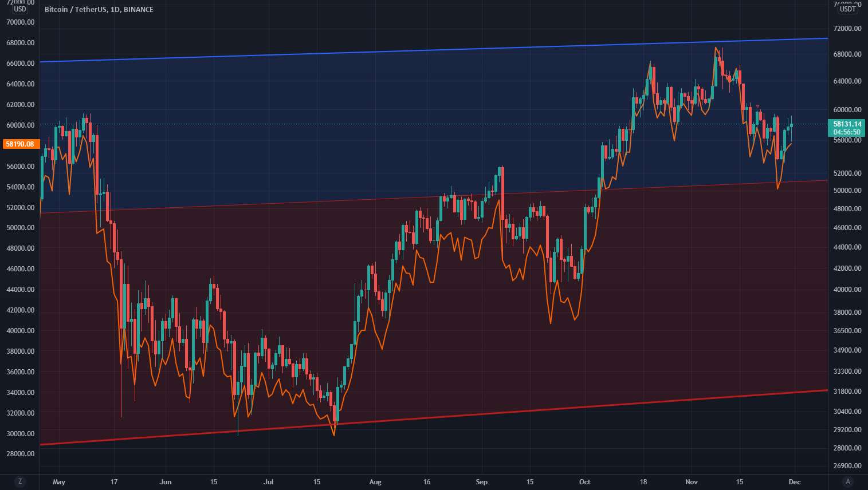Click 33300.00 on the right price scale

tap(847, 372)
